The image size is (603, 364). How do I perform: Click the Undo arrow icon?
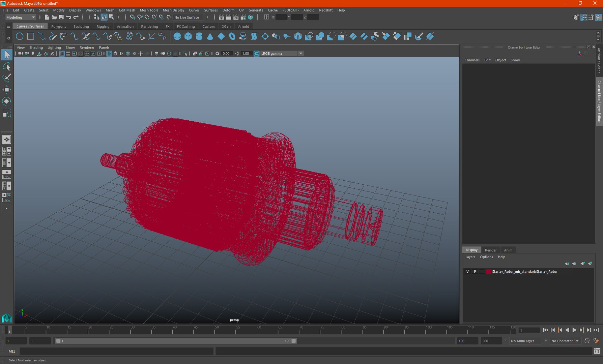point(68,17)
